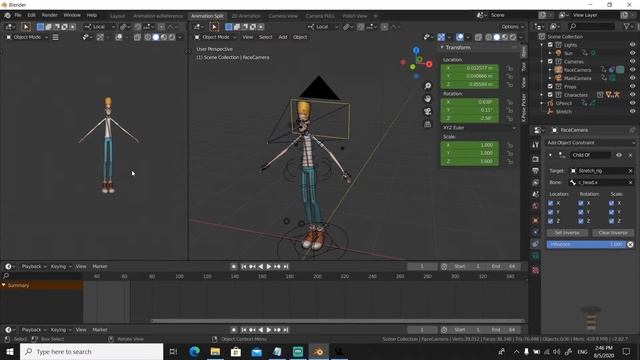The height and width of the screenshot is (360, 640).
Task: Open Playback menu in lower timeline
Action: tap(33, 330)
